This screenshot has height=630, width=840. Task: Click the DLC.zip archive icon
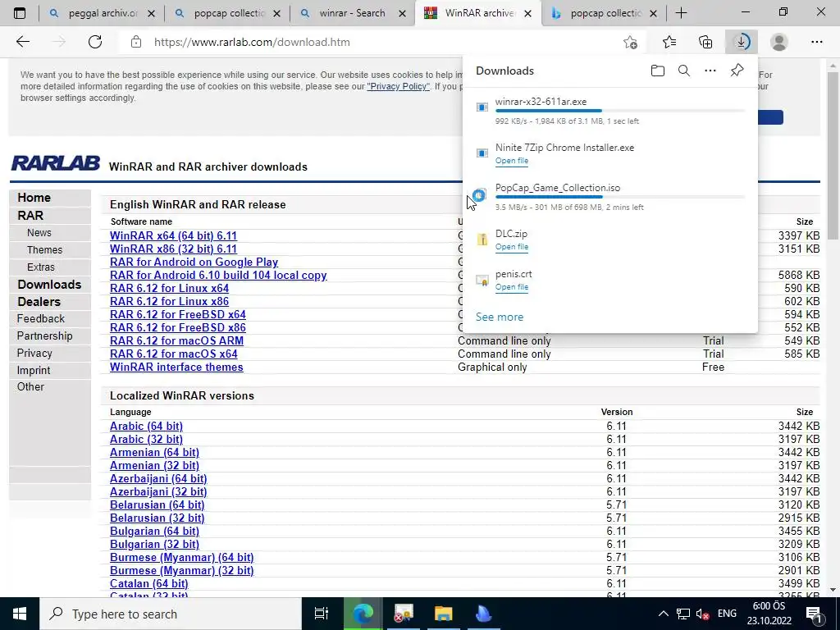click(482, 240)
